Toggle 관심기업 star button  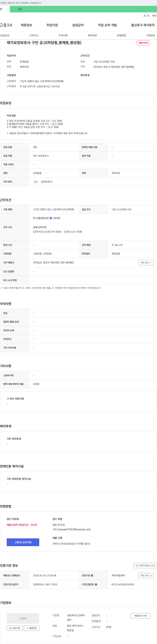point(15,628)
